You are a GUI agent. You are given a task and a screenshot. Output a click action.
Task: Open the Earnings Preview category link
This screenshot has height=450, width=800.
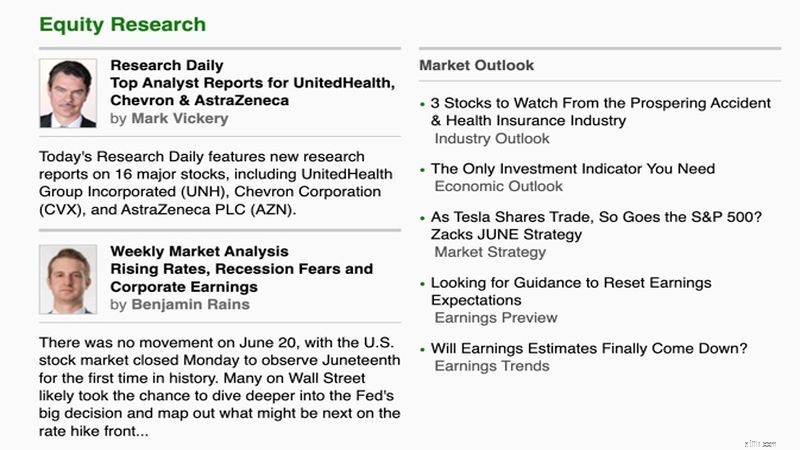496,318
